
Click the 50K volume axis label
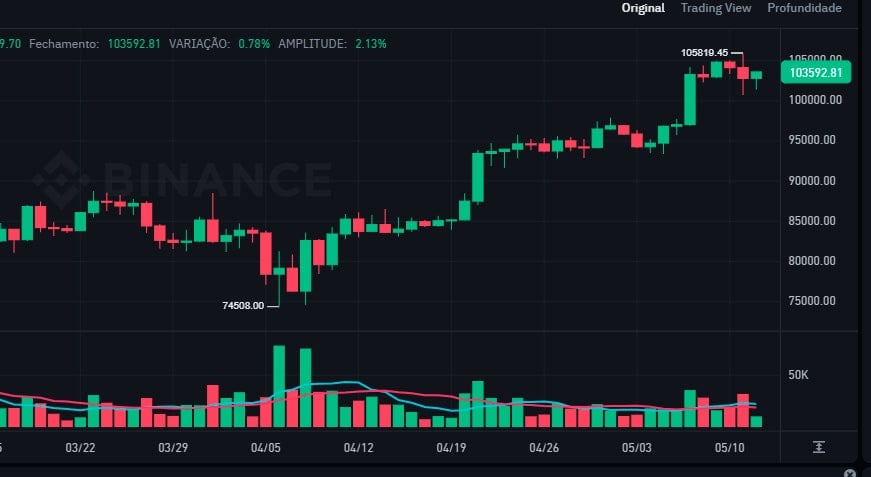coord(798,375)
